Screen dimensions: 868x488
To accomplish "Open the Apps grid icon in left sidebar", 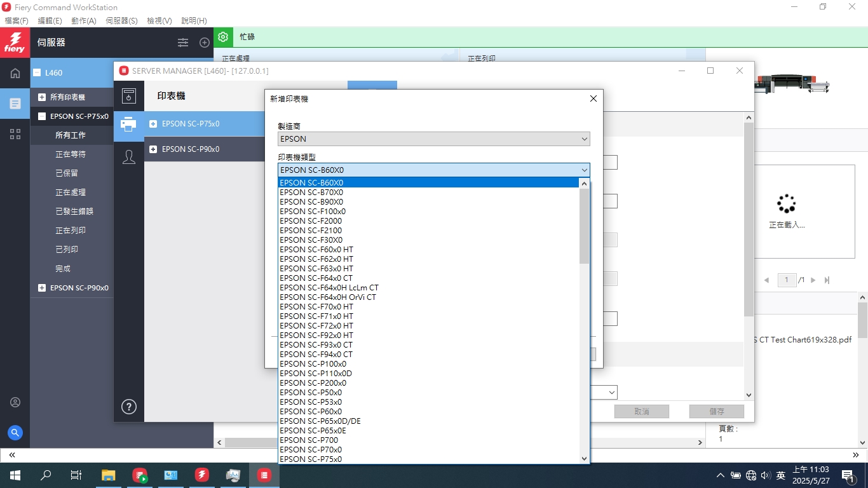I will (x=15, y=134).
